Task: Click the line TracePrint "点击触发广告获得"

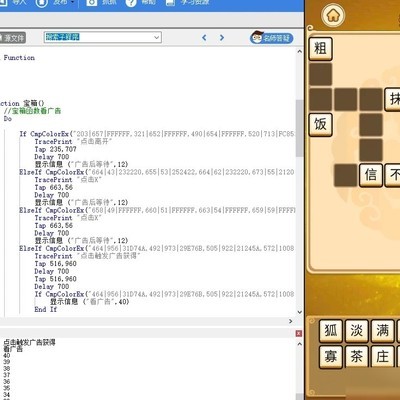Action: click(87, 256)
